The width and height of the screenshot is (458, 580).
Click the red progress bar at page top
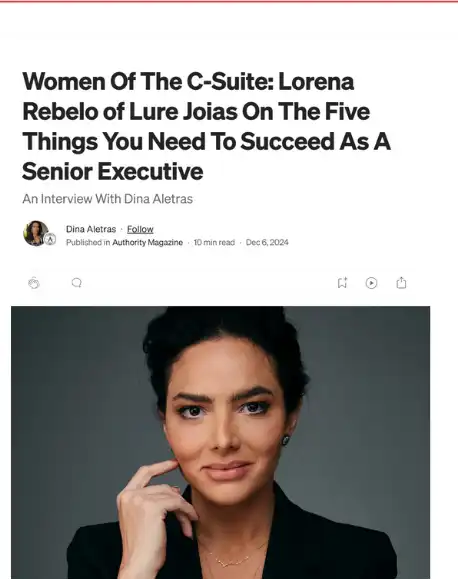coord(229,1)
